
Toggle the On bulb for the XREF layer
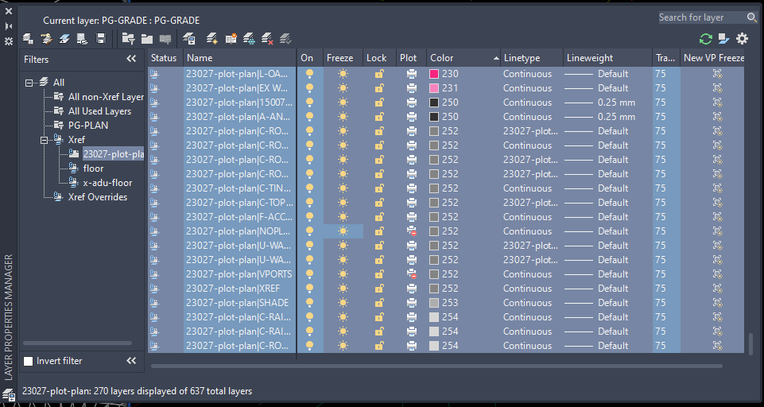309,288
